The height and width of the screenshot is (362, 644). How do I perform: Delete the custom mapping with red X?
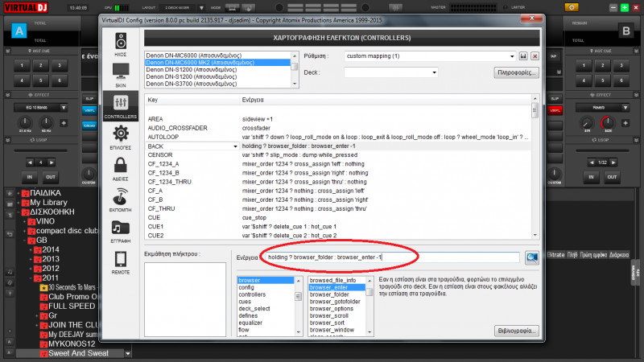tap(534, 56)
